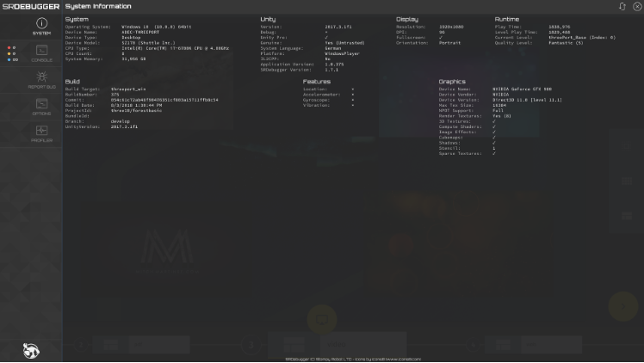Viewport: 644px width, 363px height.
Task: Click the 'Level Play Time:' label
Action: (x=516, y=32)
